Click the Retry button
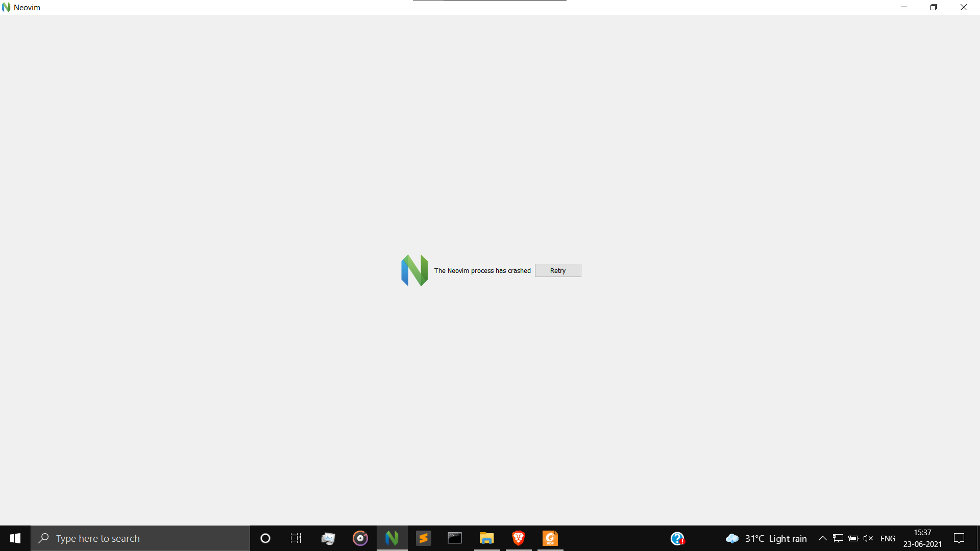980x551 pixels. point(557,270)
